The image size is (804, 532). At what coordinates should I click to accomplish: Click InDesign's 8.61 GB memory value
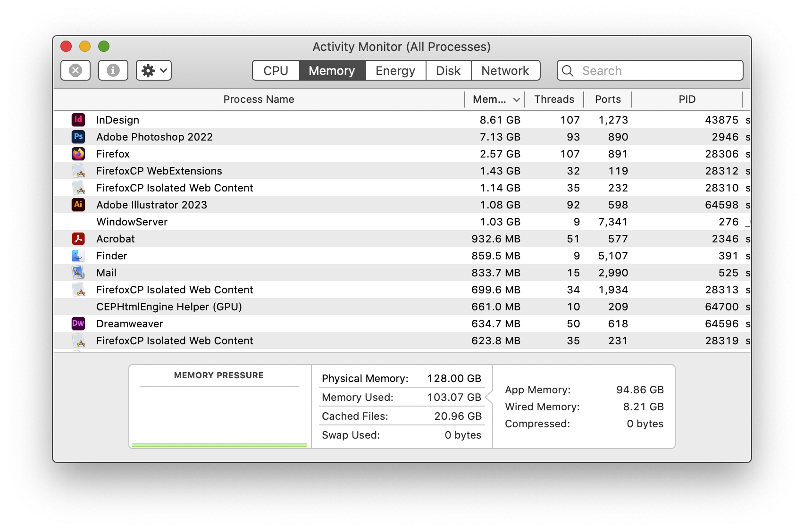[x=500, y=120]
